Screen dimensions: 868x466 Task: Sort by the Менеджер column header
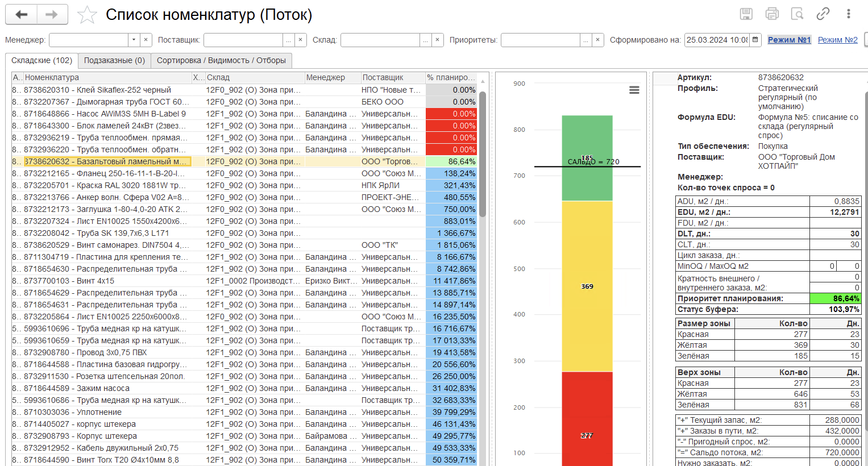(332, 77)
